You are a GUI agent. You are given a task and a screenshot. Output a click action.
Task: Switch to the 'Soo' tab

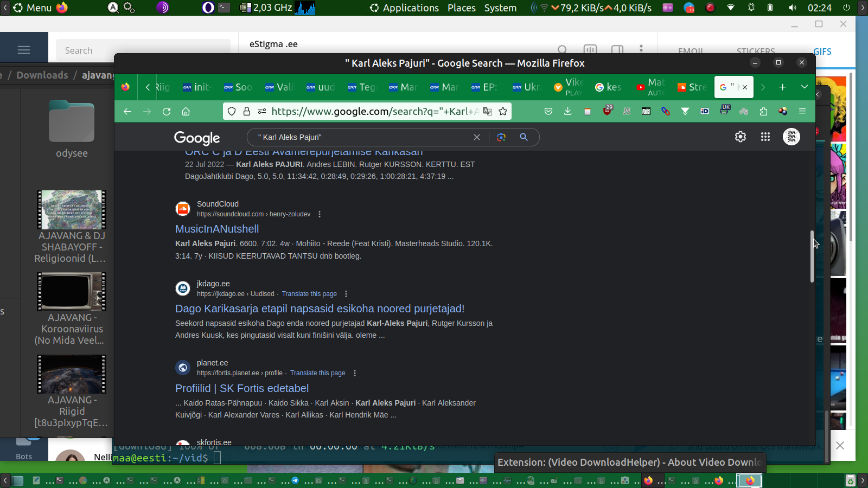pyautogui.click(x=238, y=87)
